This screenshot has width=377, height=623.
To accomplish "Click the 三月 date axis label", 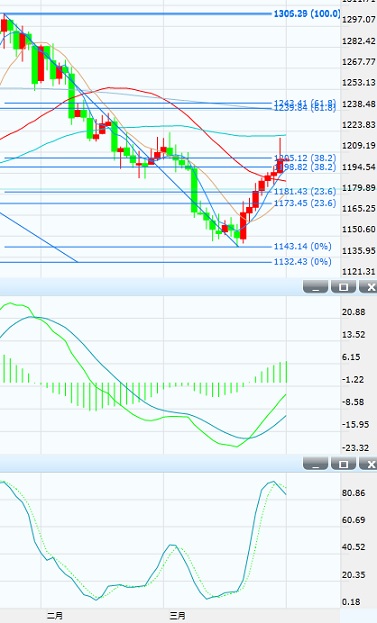I will (177, 616).
